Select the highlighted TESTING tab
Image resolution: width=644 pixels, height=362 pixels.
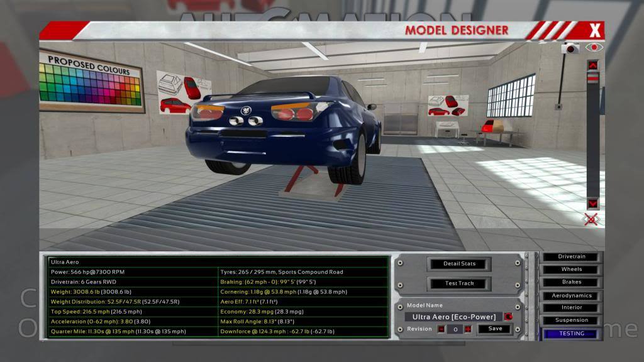click(x=572, y=334)
